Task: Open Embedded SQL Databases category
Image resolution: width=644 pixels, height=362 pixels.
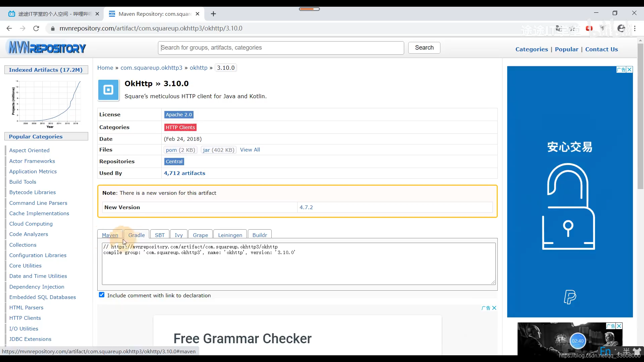Action: point(43,297)
